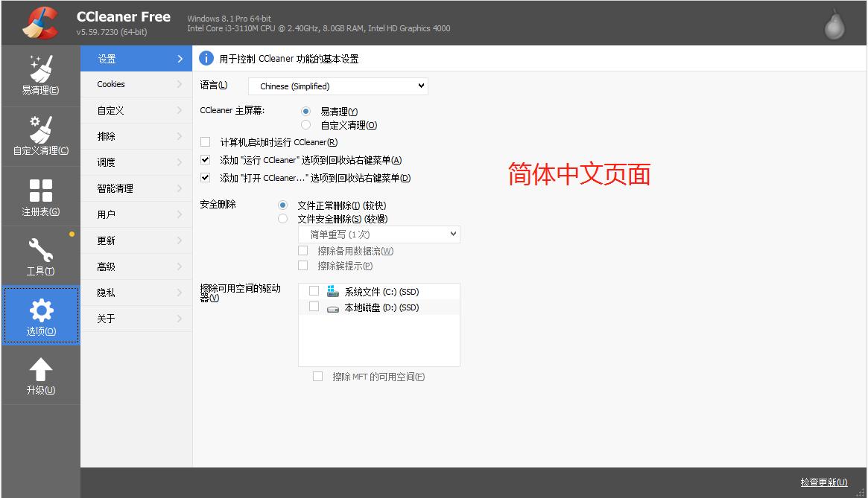Expand the 智能清理 settings entry
Screen dimensions: 868x498
(x=136, y=188)
